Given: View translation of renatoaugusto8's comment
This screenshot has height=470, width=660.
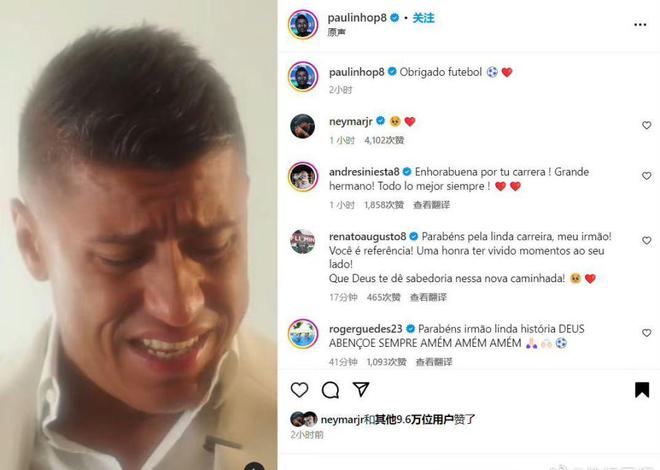Looking at the screenshot, I should click(428, 297).
